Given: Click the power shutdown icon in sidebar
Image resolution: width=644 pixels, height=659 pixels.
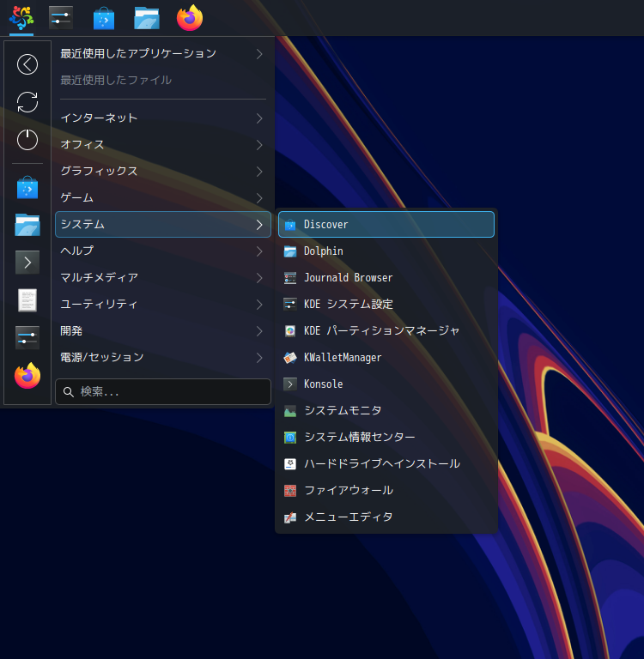Looking at the screenshot, I should (27, 140).
